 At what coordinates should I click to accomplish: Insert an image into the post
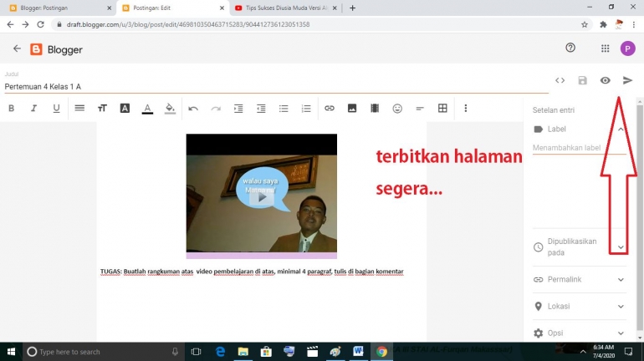[352, 109]
